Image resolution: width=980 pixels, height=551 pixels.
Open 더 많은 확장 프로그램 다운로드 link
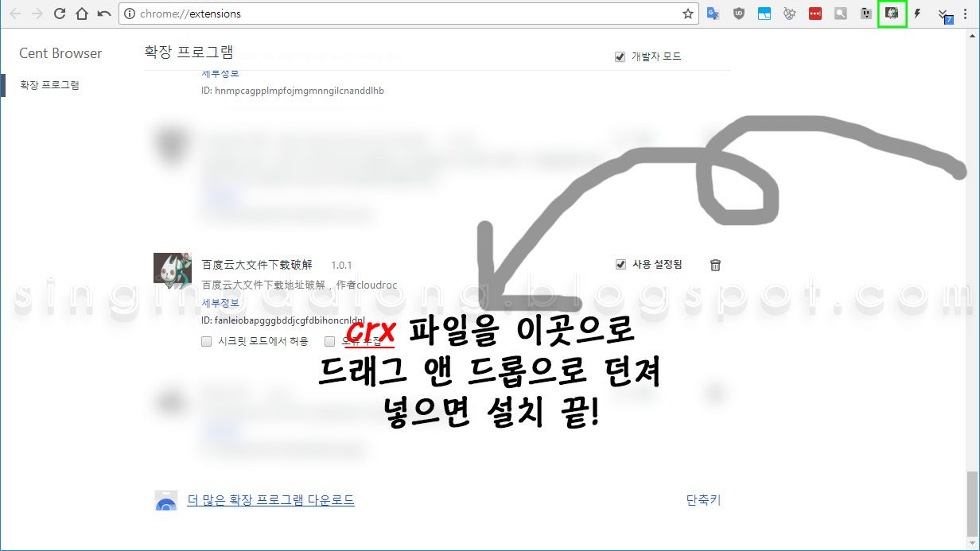tap(270, 500)
